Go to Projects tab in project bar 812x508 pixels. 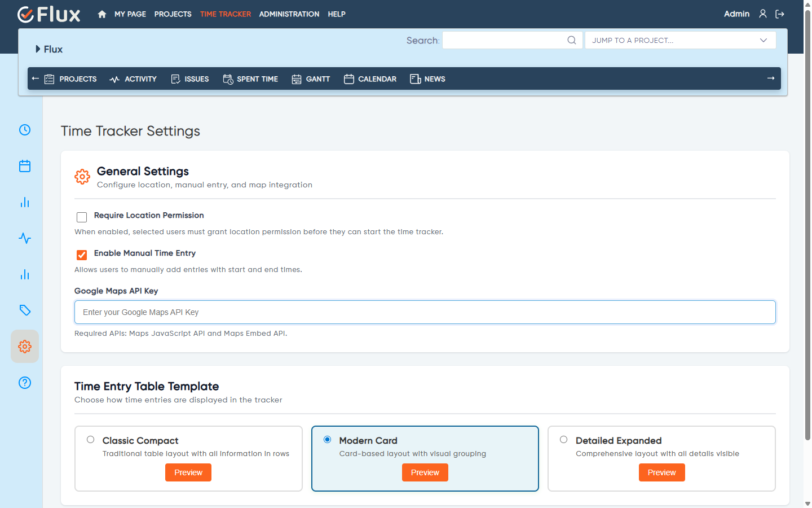tap(70, 79)
